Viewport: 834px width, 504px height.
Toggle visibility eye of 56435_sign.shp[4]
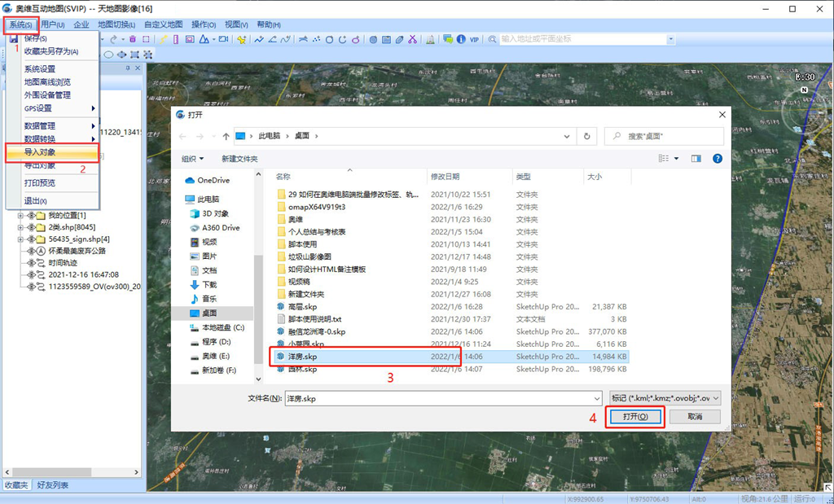(31, 239)
